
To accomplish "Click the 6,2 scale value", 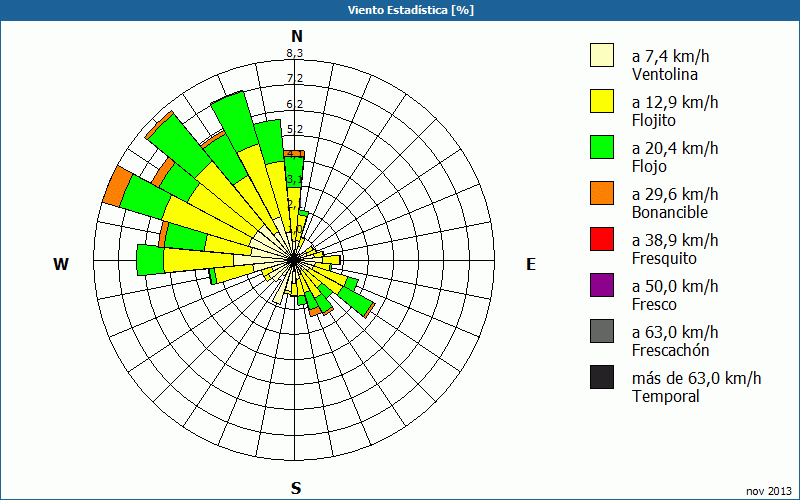I will coord(294,104).
